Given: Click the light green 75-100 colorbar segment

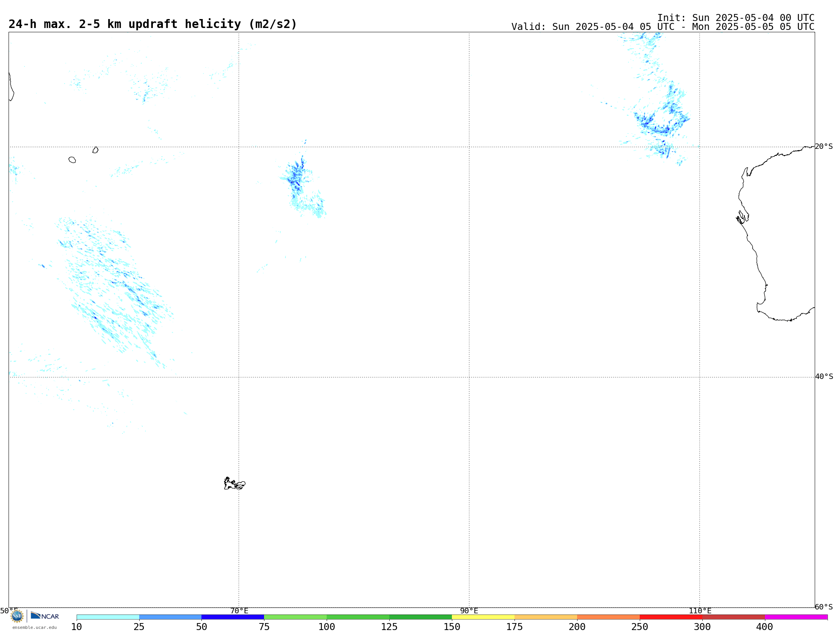Looking at the screenshot, I should coord(295,617).
